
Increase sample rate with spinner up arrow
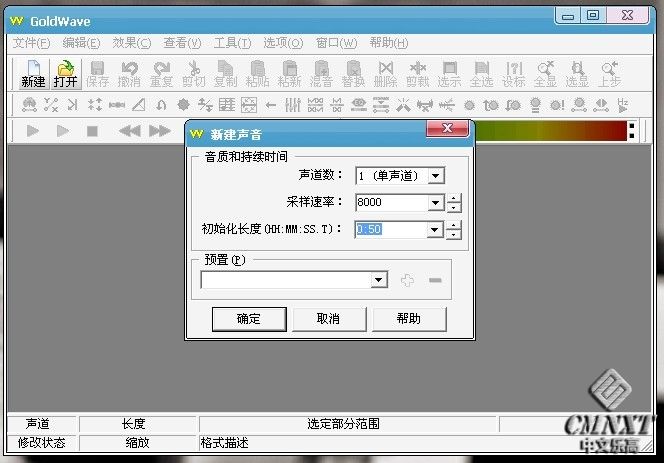click(x=454, y=198)
